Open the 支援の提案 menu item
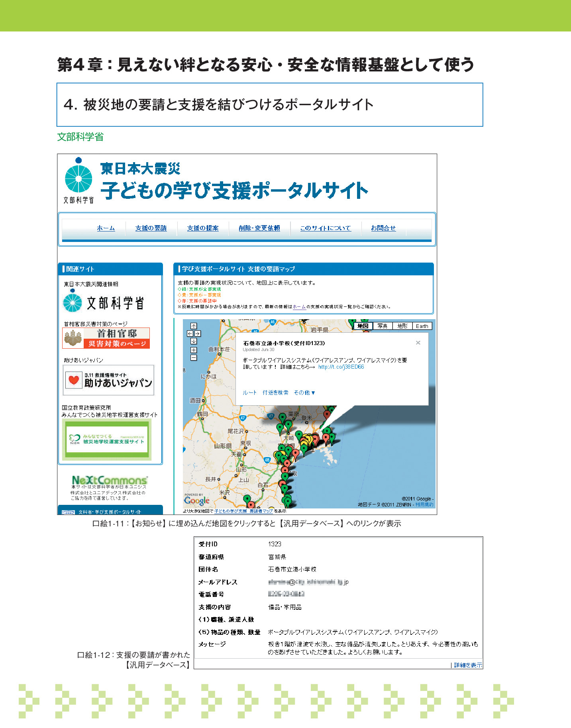This screenshot has height=728, width=571. 203,228
